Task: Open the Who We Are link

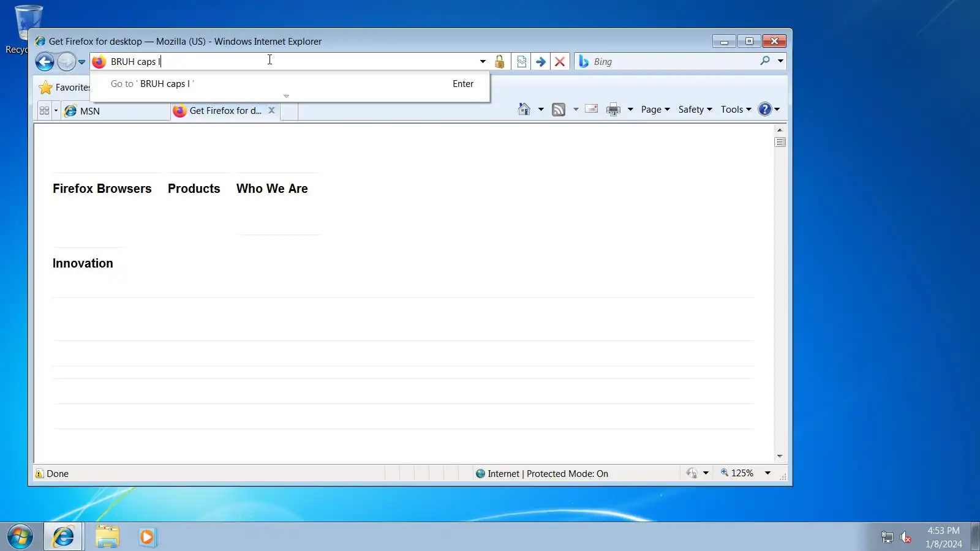Action: [272, 189]
